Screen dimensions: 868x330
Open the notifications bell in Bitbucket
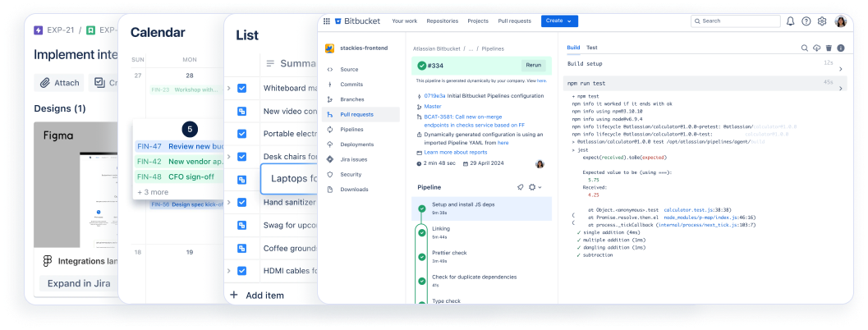tap(791, 21)
